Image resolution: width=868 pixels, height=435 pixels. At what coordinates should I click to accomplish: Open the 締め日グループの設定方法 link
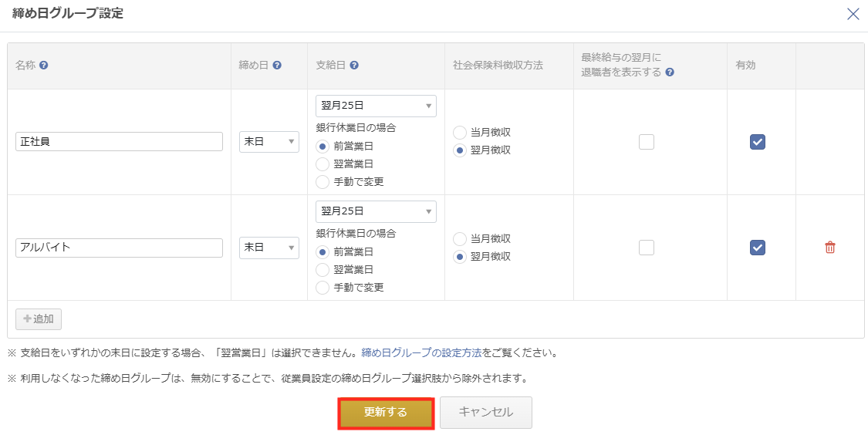(x=421, y=352)
